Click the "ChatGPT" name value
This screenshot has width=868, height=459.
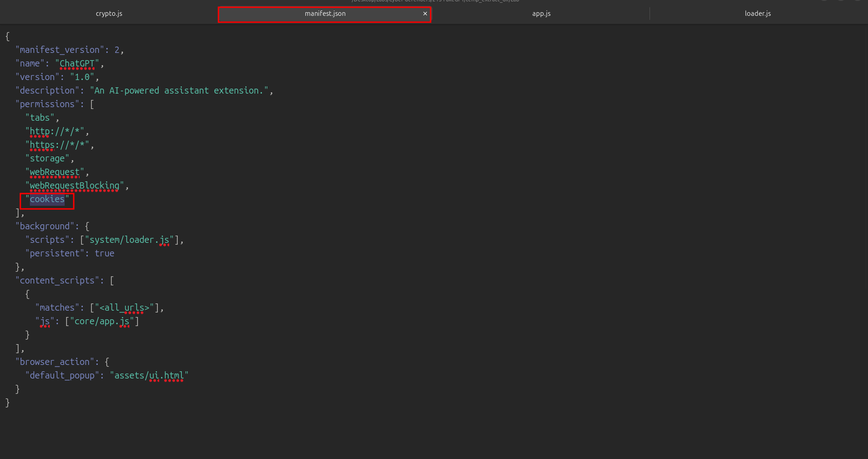coord(77,64)
